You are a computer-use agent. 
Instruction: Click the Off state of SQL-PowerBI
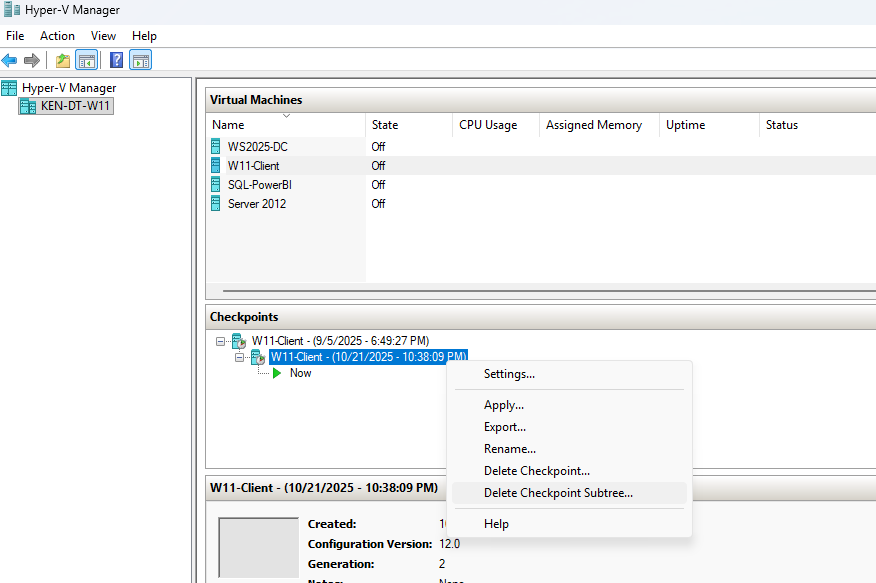coord(378,184)
